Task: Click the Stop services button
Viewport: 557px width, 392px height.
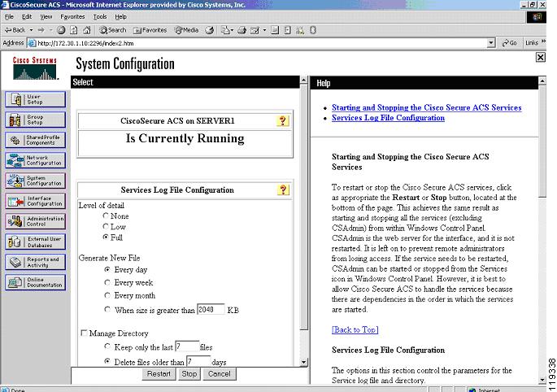Action: click(189, 374)
